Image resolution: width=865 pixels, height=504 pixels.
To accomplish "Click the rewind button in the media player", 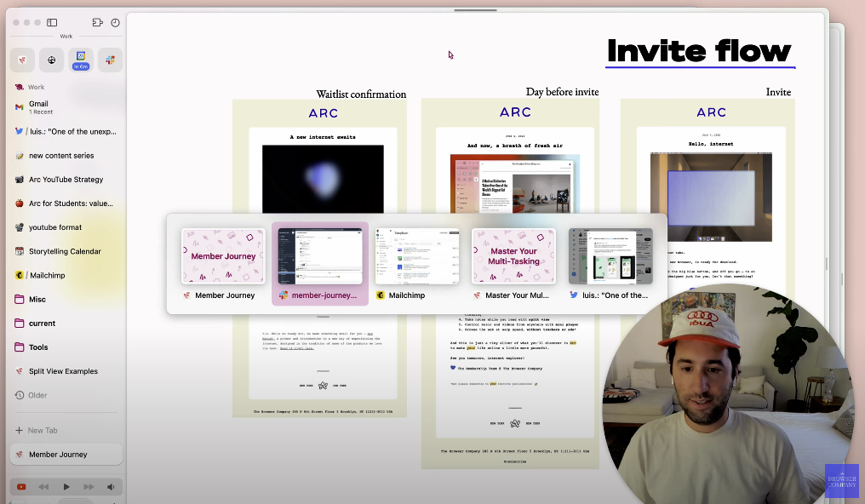I will point(43,487).
